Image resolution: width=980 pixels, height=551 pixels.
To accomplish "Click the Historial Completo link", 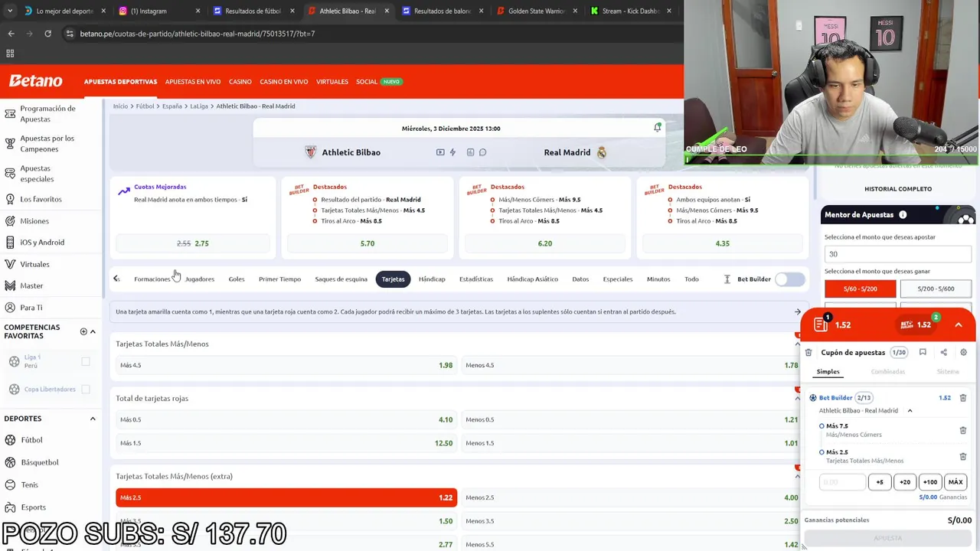I will tap(898, 189).
